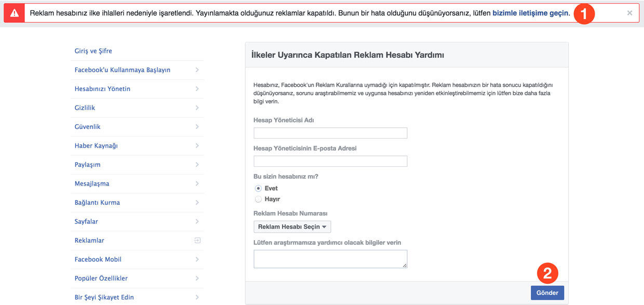Click the Hesap Yöneticisi Adı field
Viewport: 644px width, 305px height.
point(330,133)
